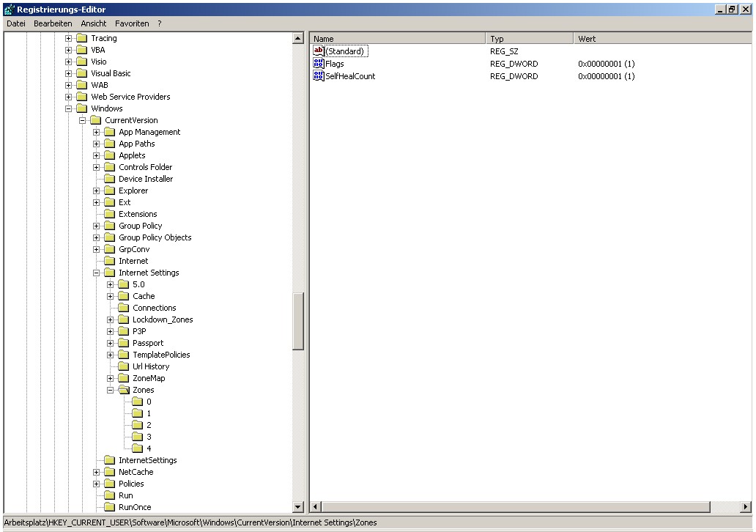Expand the Lockdown_Zones key
756x532 pixels.
pyautogui.click(x=111, y=319)
